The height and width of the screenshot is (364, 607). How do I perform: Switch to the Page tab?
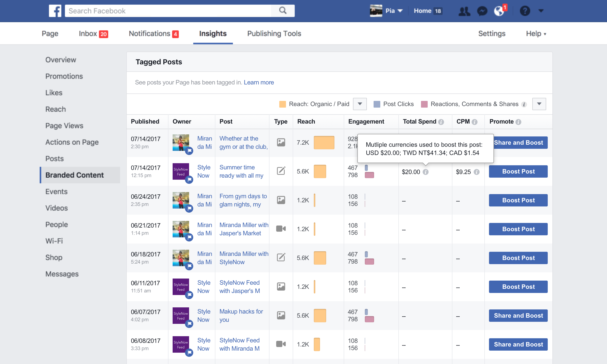[x=50, y=33]
